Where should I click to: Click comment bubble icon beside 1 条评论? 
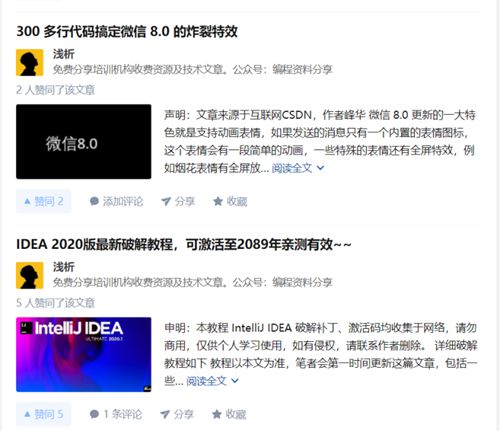94,414
